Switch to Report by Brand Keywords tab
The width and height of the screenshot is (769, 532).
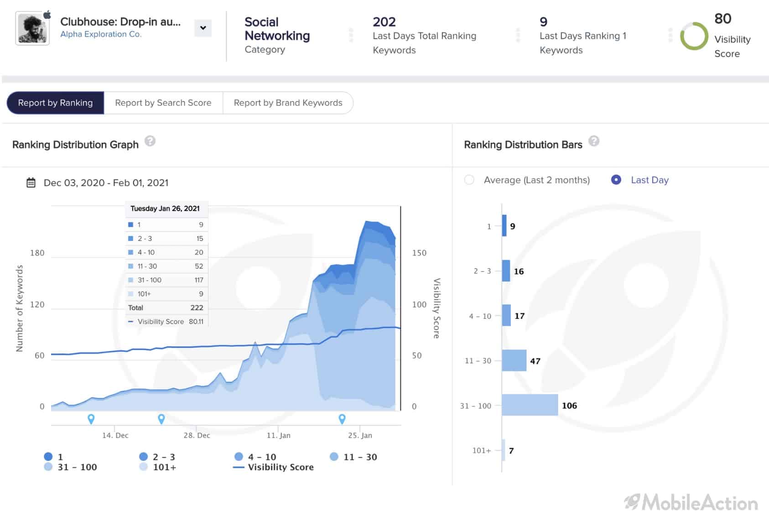(288, 103)
